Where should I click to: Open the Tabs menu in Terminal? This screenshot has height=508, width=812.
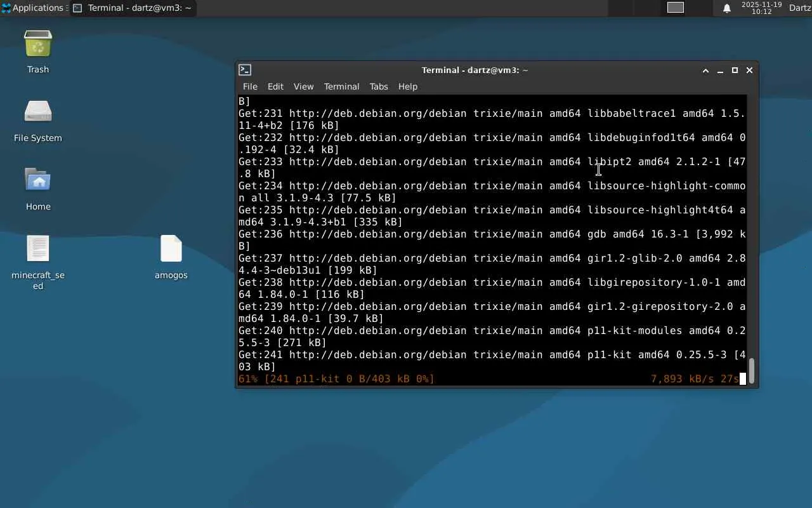point(379,86)
